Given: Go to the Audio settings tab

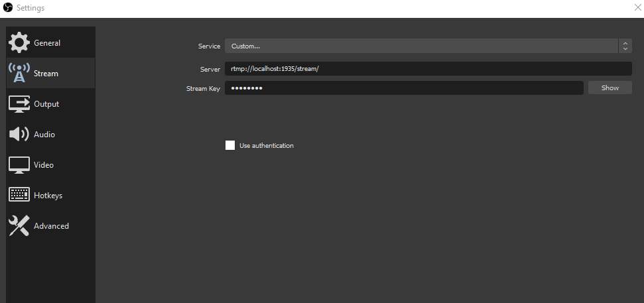Looking at the screenshot, I should (x=51, y=134).
